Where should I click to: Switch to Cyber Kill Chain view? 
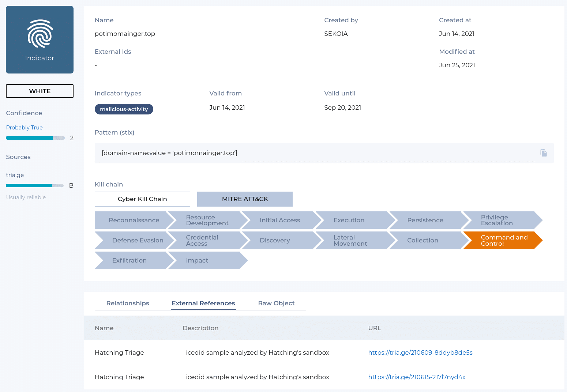pos(142,199)
